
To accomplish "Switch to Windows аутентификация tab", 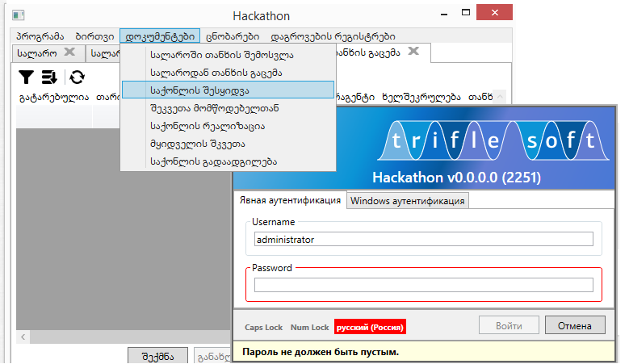I will [x=408, y=200].
